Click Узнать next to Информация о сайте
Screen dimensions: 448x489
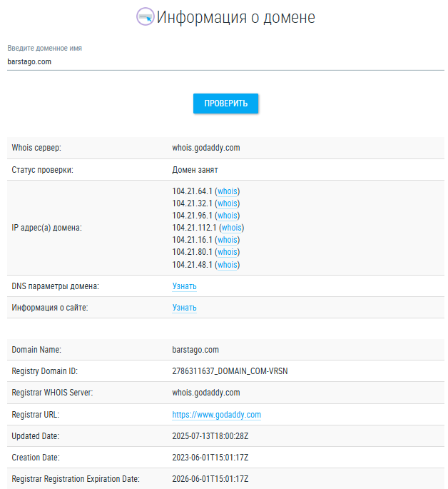[x=184, y=308]
